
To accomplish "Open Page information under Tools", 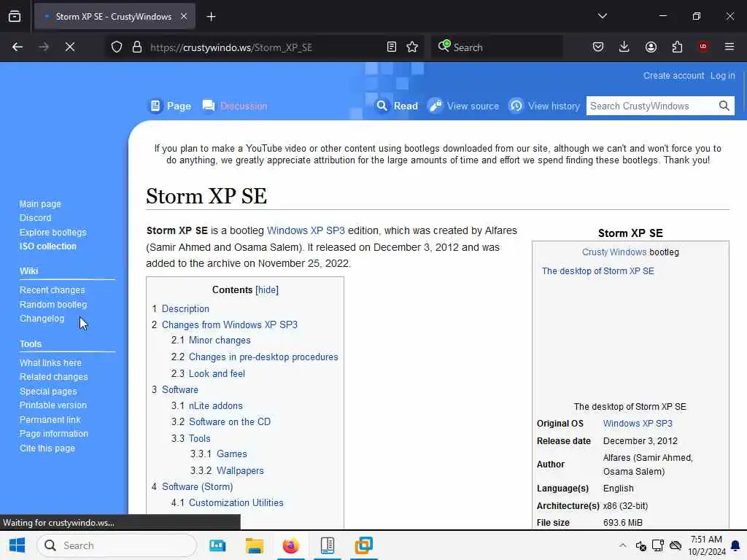I will (x=53, y=434).
